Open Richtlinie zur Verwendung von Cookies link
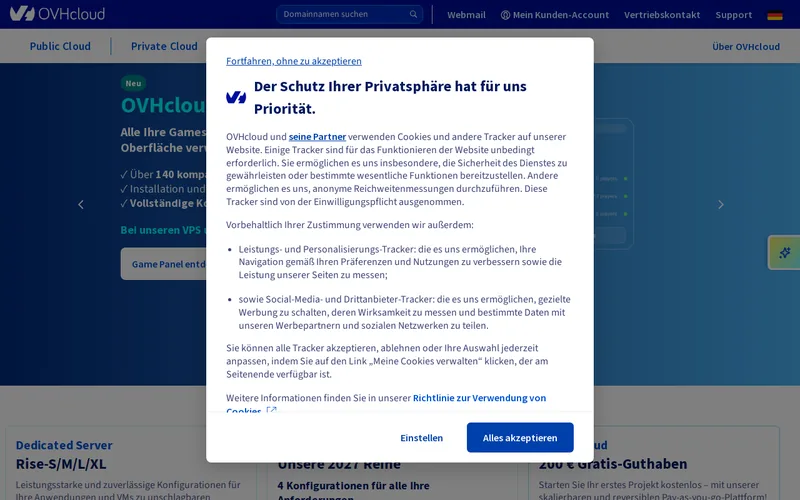Image resolution: width=800 pixels, height=500 pixels. [386, 404]
